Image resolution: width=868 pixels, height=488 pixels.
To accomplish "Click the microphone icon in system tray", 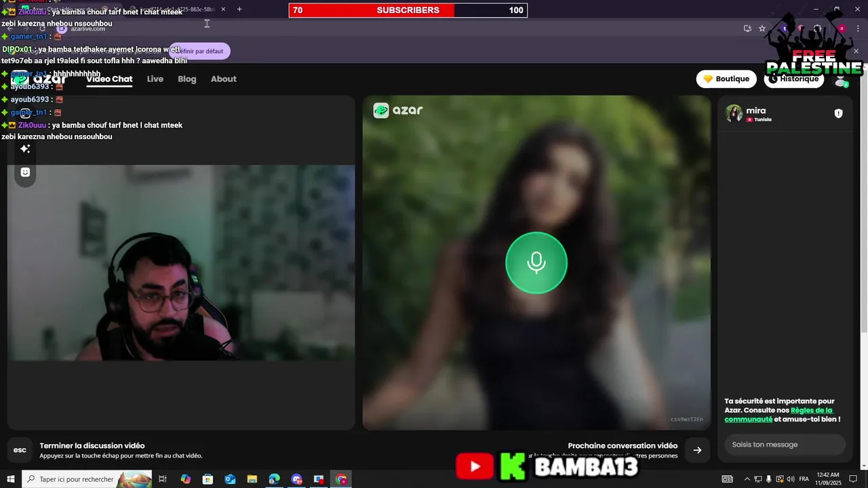I will (x=768, y=479).
